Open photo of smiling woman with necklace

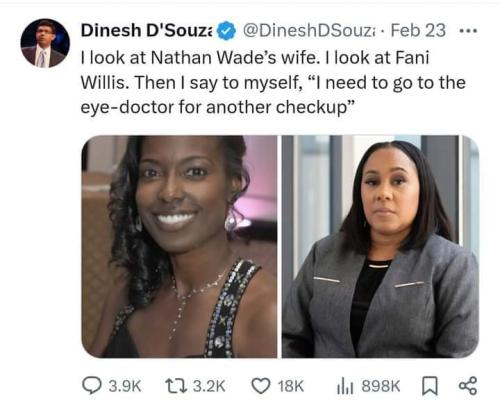[179, 246]
